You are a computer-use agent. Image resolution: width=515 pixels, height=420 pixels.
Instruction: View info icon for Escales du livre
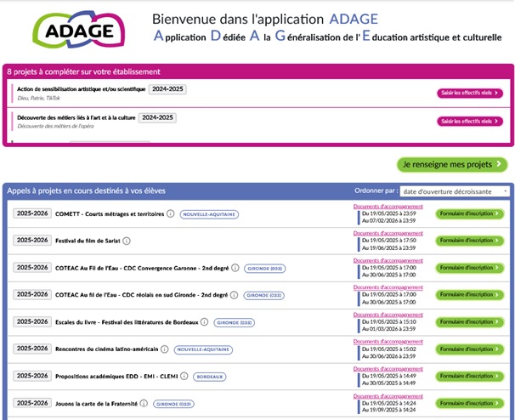pos(204,322)
